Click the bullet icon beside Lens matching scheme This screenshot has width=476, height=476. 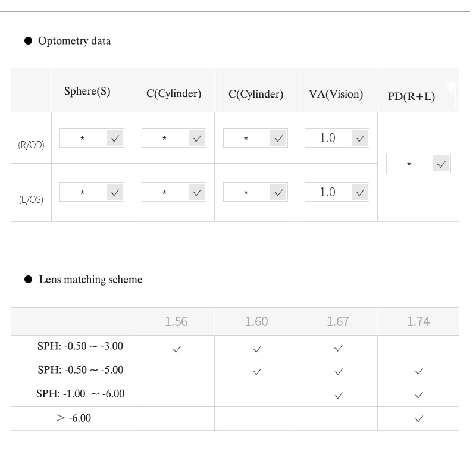(x=27, y=279)
